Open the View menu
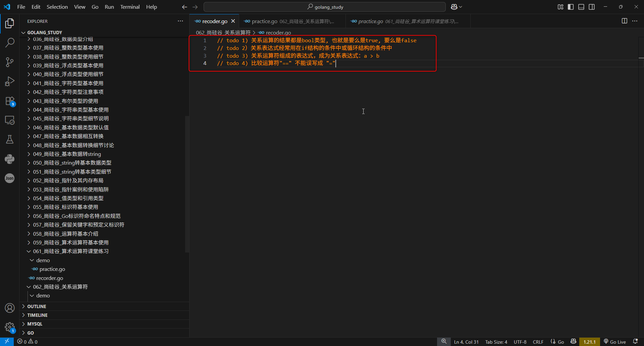Image resolution: width=644 pixels, height=346 pixels. (x=79, y=7)
